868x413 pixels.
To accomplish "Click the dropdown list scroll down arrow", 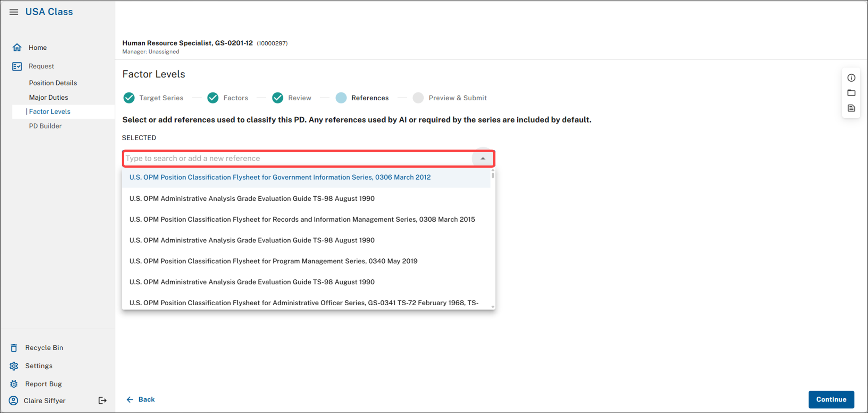I will click(493, 307).
